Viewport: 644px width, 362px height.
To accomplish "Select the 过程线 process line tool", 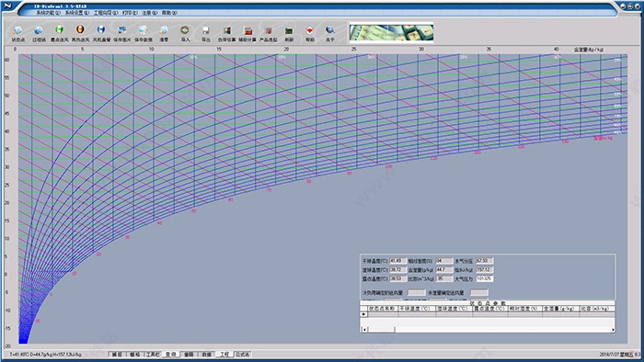I will [x=39, y=33].
